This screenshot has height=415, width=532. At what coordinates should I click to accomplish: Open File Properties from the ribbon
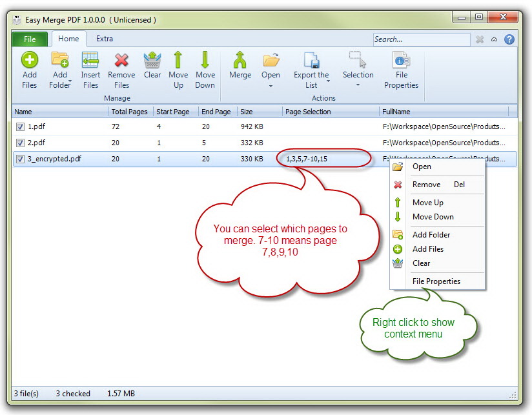click(401, 61)
